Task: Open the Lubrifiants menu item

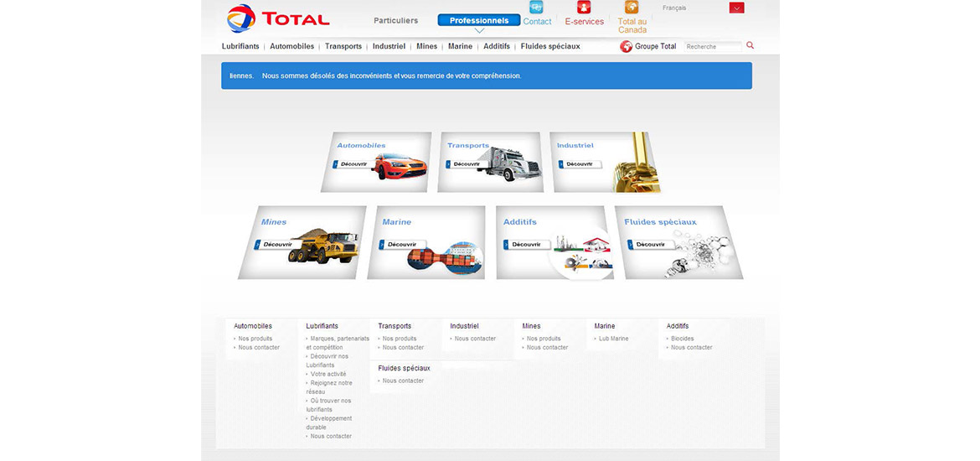Action: click(240, 47)
